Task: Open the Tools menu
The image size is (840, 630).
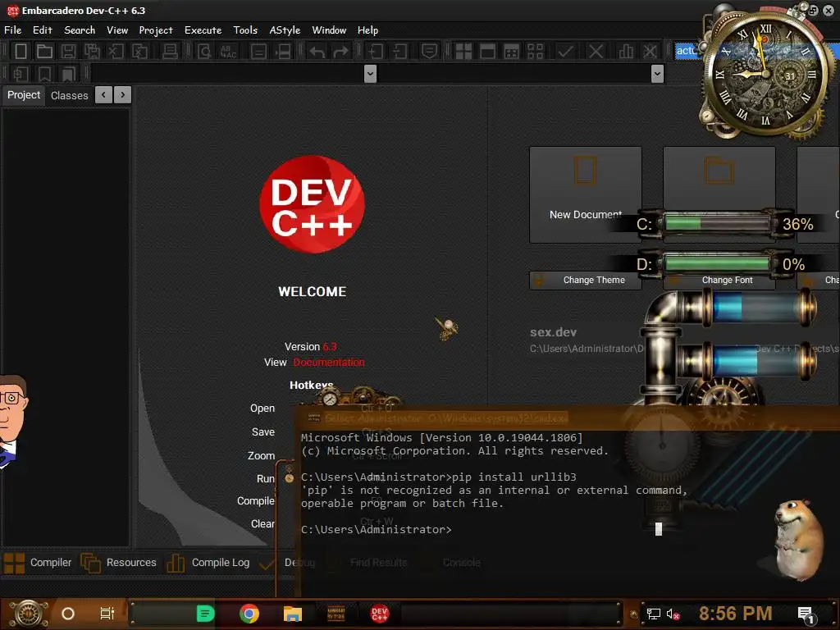Action: [245, 30]
